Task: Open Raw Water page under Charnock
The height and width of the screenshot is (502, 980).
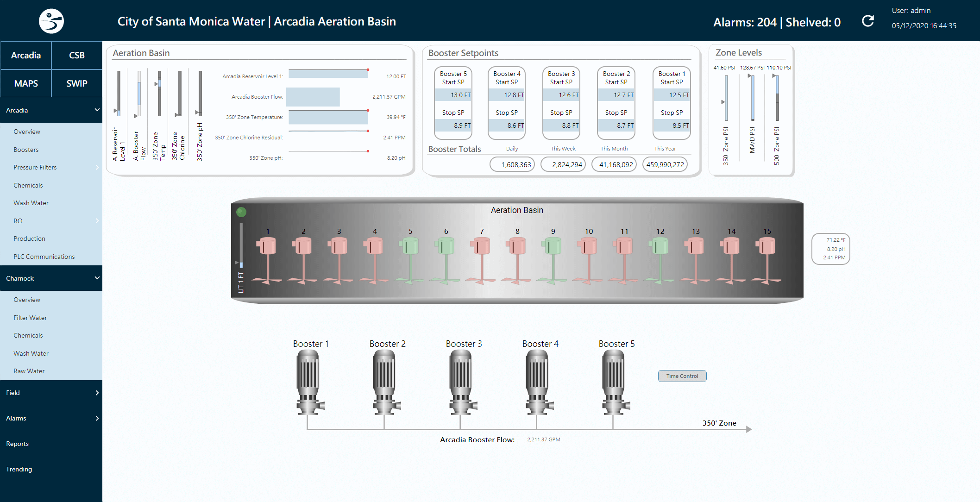Action: pyautogui.click(x=51, y=371)
